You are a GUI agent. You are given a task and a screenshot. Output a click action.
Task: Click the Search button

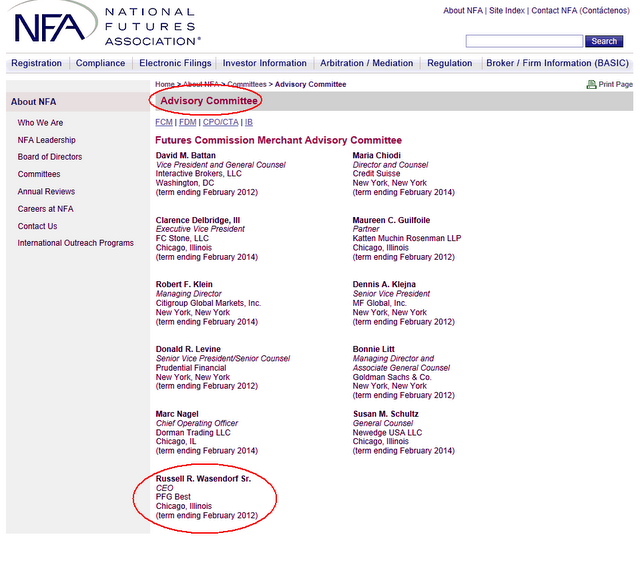click(604, 41)
